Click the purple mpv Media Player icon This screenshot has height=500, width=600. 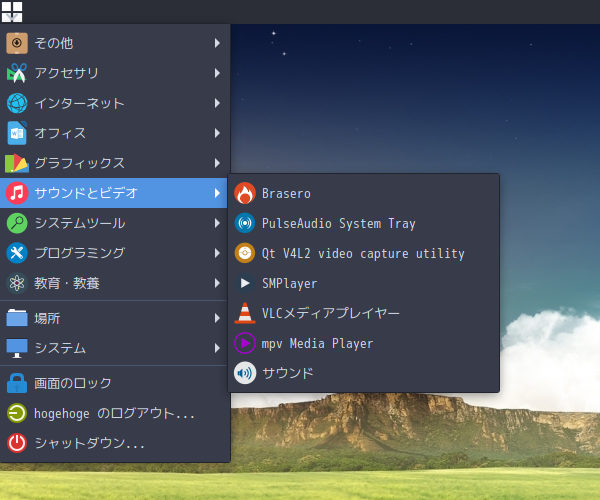point(245,343)
